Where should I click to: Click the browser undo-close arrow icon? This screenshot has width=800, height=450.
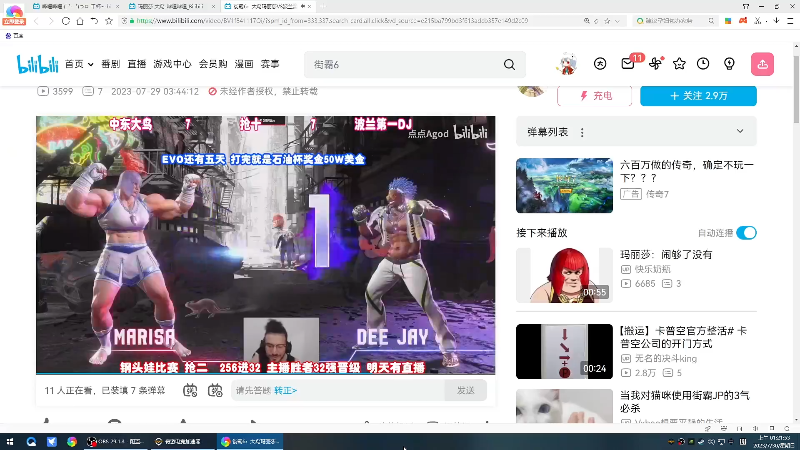[94, 21]
